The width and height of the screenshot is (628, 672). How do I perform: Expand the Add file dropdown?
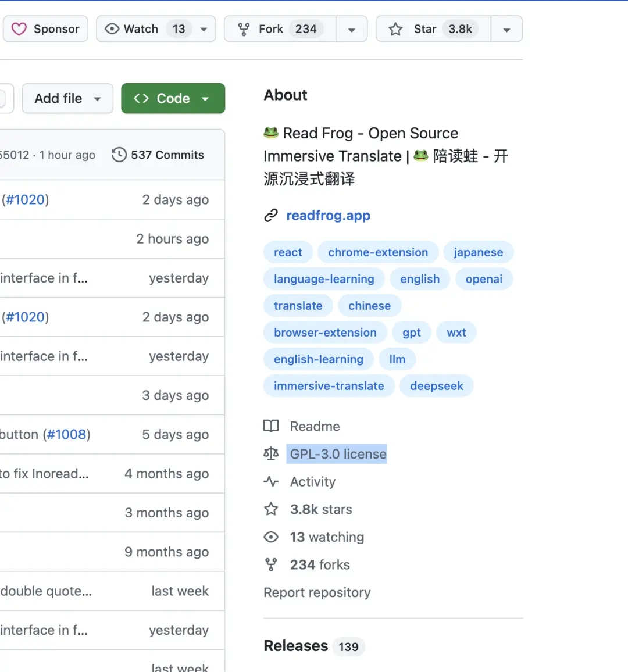(x=97, y=99)
